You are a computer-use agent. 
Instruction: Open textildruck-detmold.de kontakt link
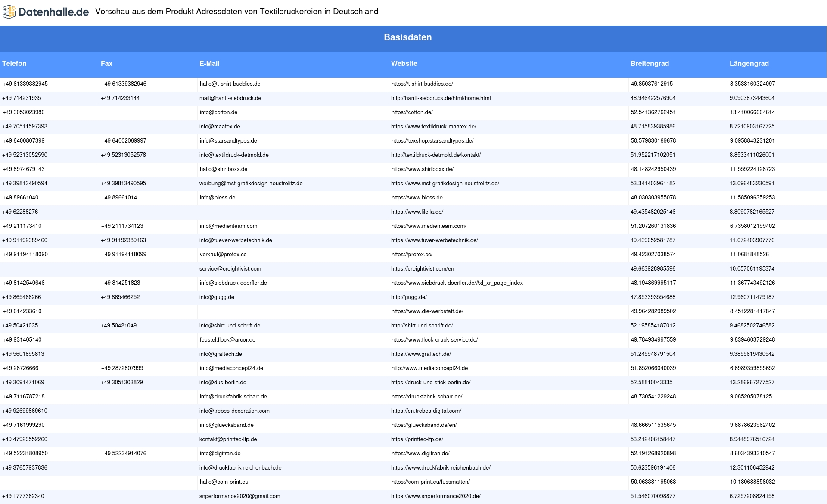click(x=436, y=155)
